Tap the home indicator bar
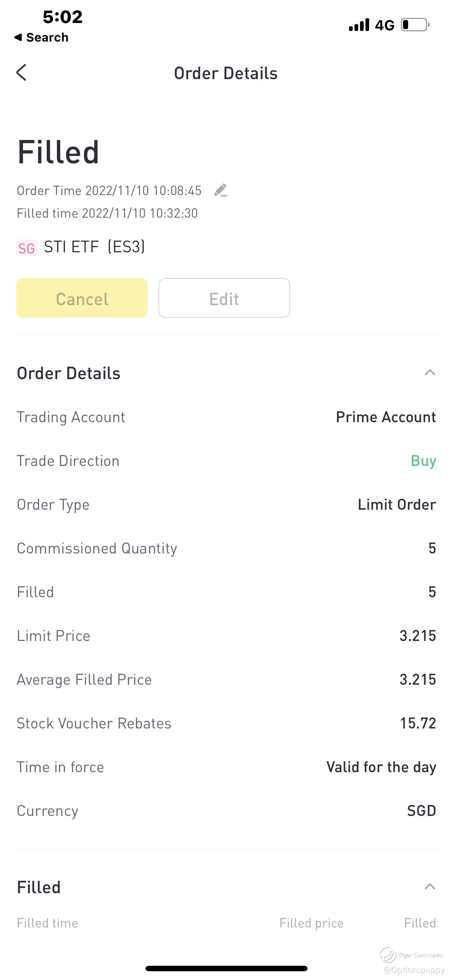The image size is (453, 980). (226, 968)
